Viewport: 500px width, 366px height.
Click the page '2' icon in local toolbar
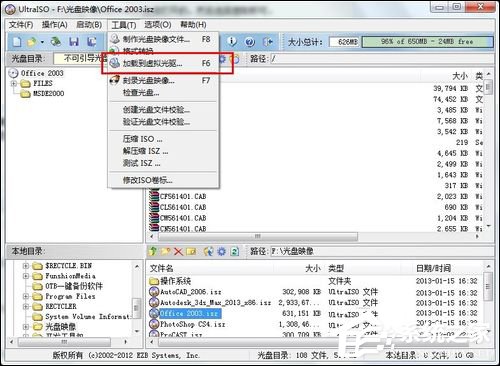pyautogui.click(x=235, y=251)
